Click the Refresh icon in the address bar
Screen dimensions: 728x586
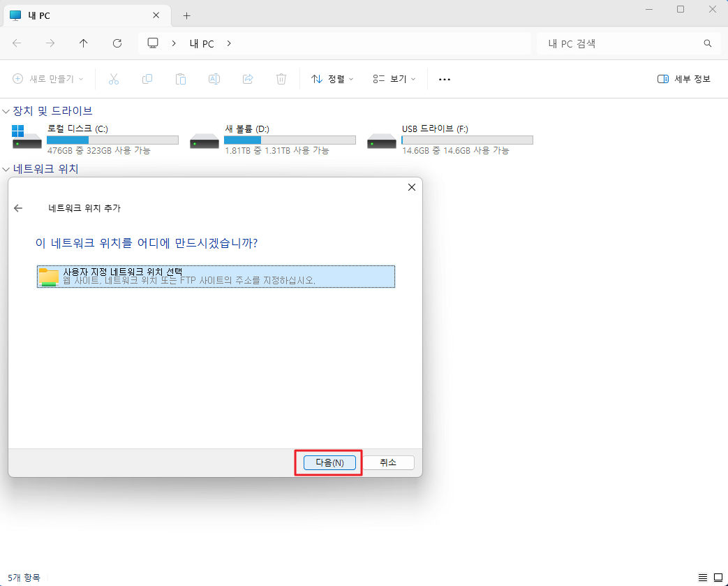pos(117,43)
